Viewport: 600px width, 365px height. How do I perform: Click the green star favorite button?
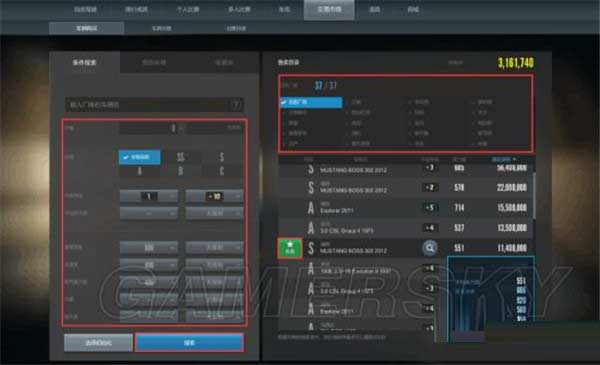pyautogui.click(x=290, y=248)
